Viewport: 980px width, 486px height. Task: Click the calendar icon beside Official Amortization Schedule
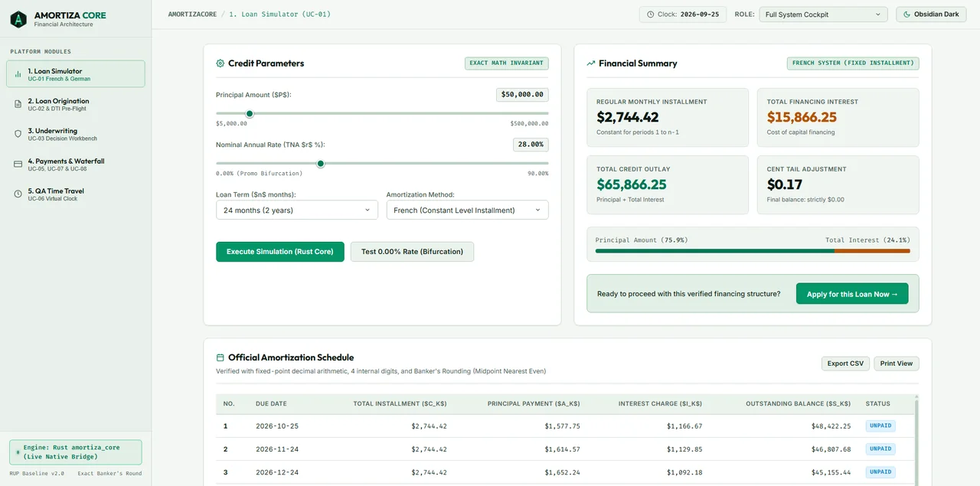[220, 357]
